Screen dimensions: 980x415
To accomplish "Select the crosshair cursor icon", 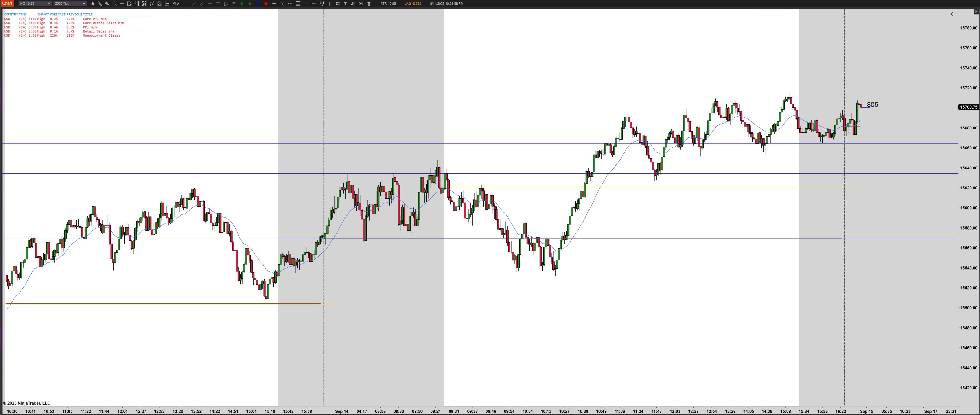I will click(x=122, y=3).
